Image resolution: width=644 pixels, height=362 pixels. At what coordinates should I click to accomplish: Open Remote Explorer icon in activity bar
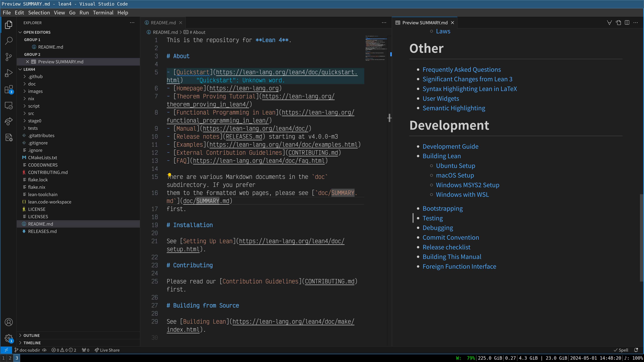(9, 105)
